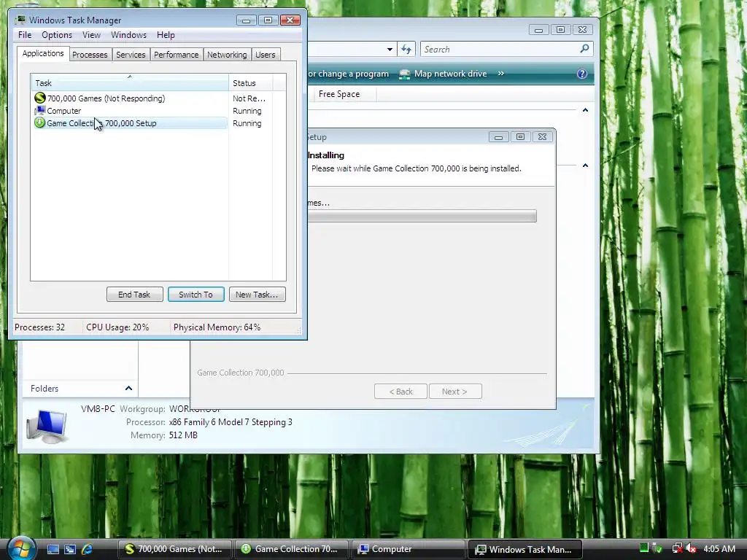Sort tasks by the Status column header

(251, 83)
